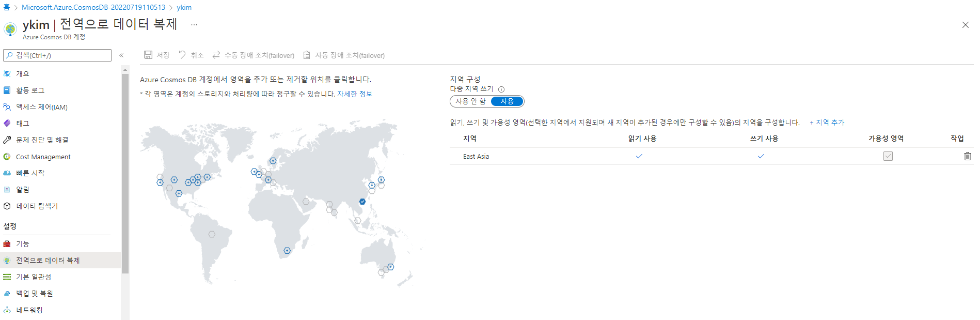The image size is (980, 320).
Task: Open 자동 장애 조치(failover)
Action: click(344, 55)
